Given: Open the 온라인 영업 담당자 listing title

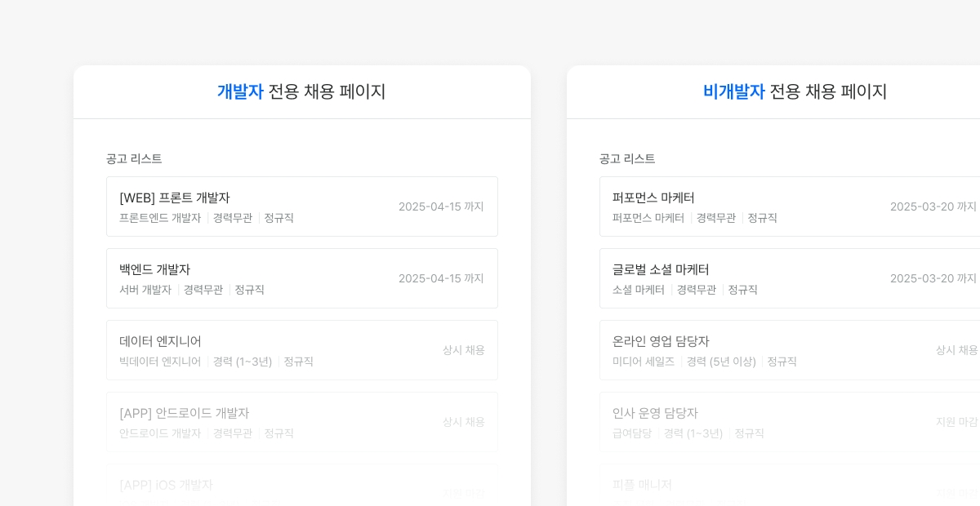Looking at the screenshot, I should coord(661,341).
